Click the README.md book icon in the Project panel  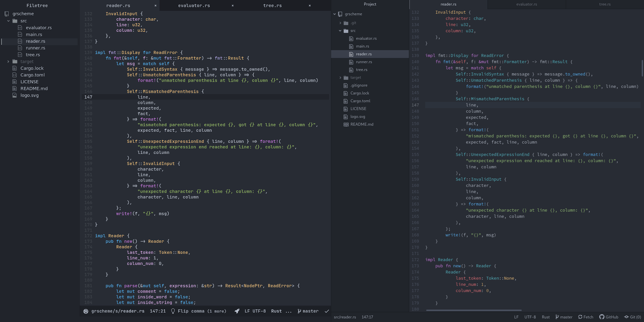point(346,124)
